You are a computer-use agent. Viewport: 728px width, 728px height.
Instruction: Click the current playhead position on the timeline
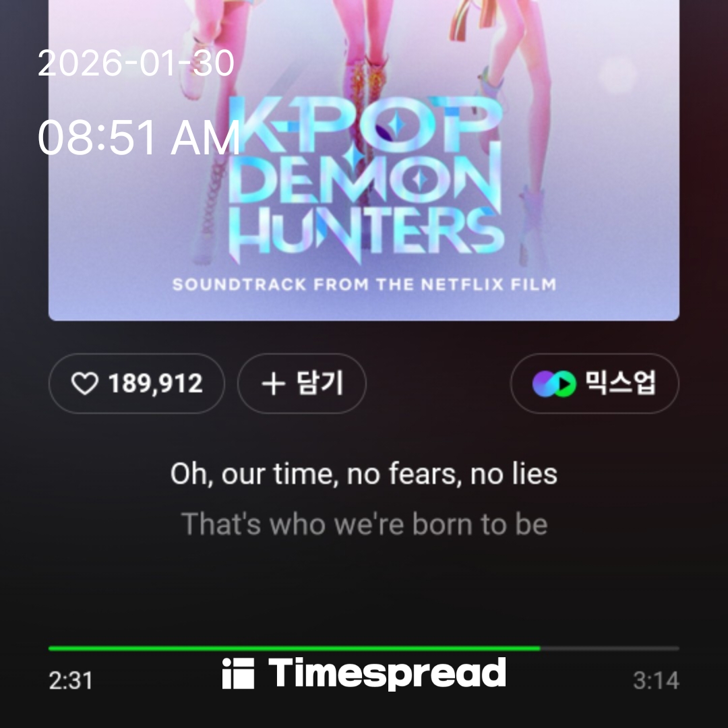tap(540, 648)
